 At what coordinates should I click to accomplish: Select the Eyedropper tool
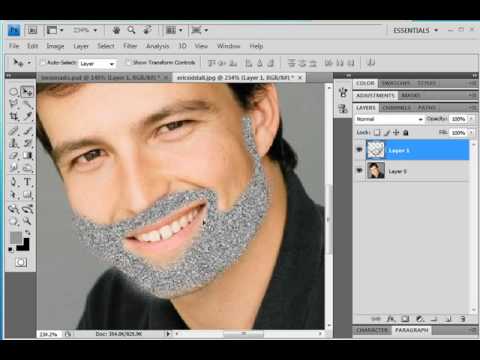coord(28,116)
